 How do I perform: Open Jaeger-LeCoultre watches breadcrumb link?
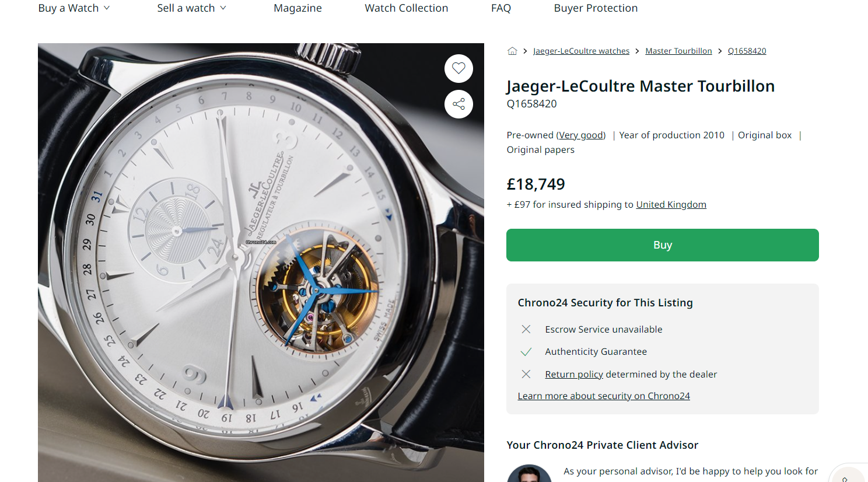[581, 51]
